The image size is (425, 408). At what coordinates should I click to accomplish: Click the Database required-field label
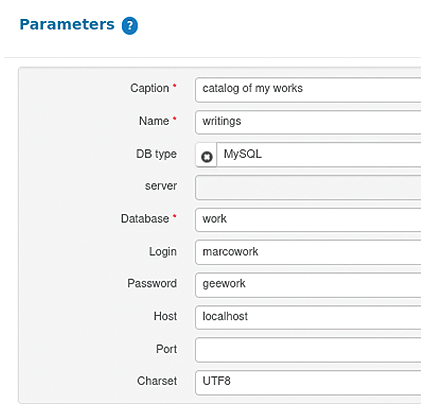coord(145,219)
